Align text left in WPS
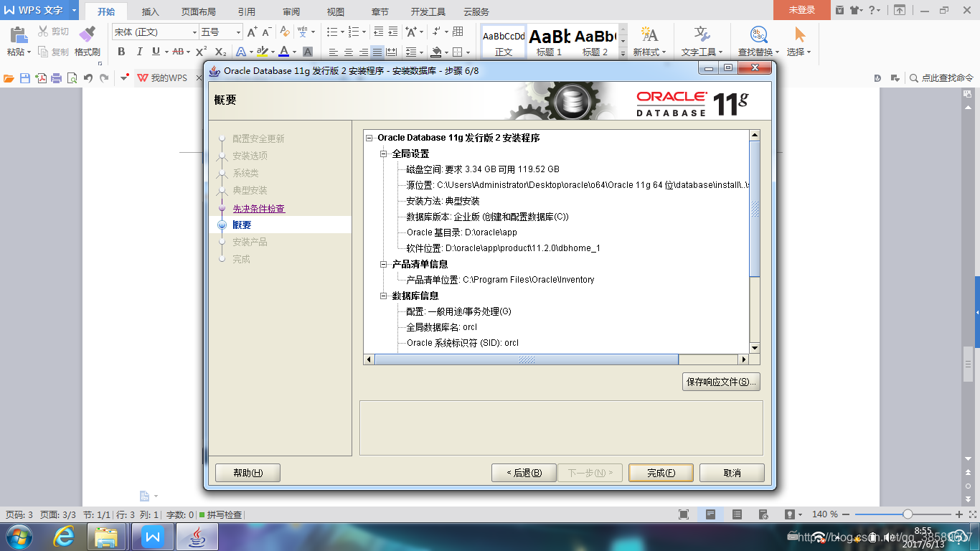 pos(333,52)
